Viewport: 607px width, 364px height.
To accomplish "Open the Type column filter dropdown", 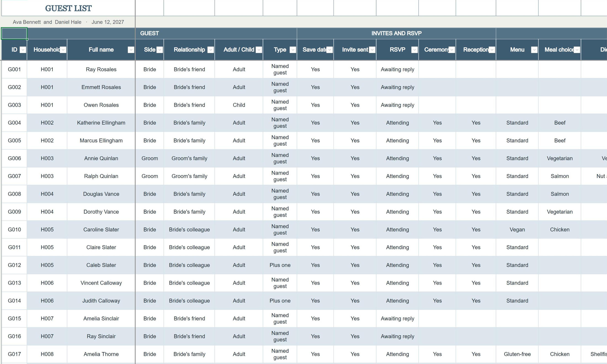I will click(x=293, y=50).
